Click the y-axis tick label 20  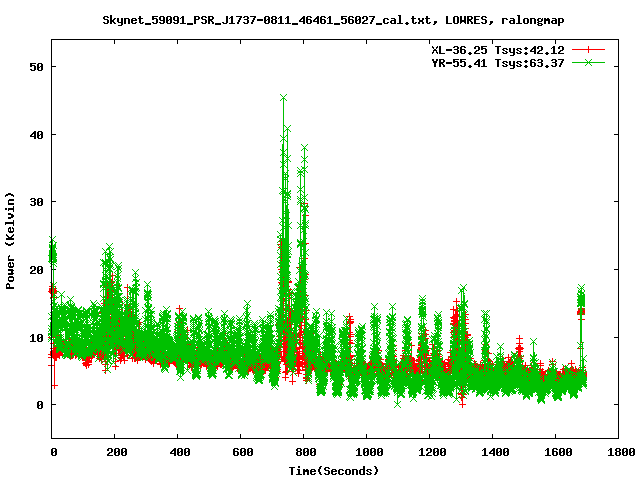[36, 270]
